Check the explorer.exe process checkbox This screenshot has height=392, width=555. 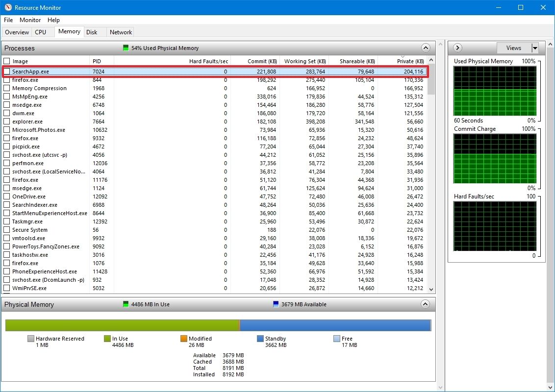[7, 121]
